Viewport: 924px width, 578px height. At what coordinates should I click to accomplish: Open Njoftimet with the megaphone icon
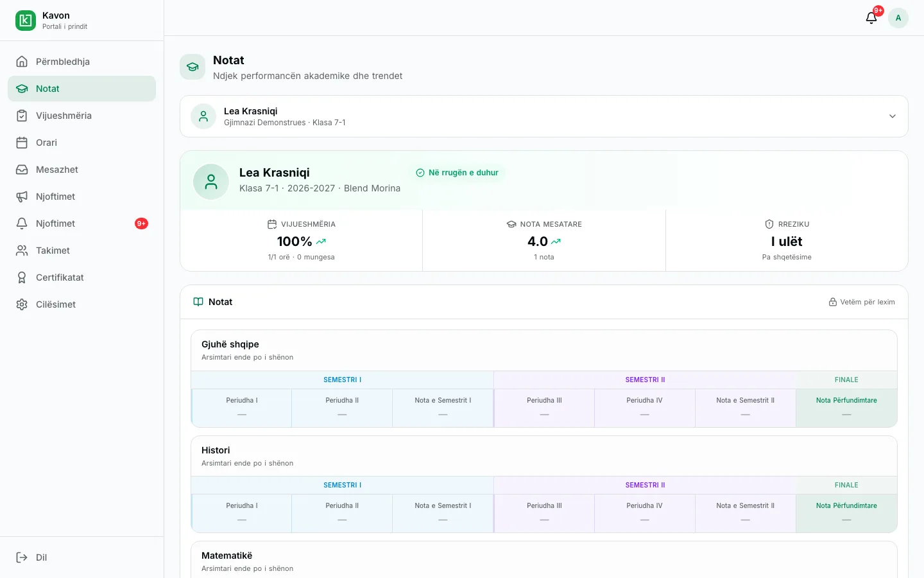point(22,197)
